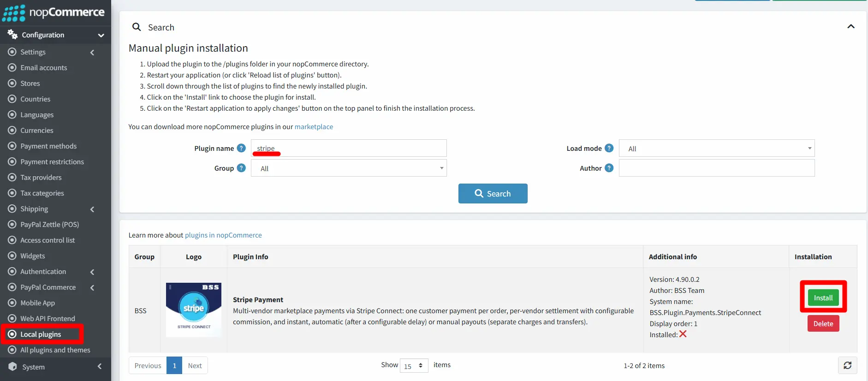Open the Group dropdown

tap(349, 168)
